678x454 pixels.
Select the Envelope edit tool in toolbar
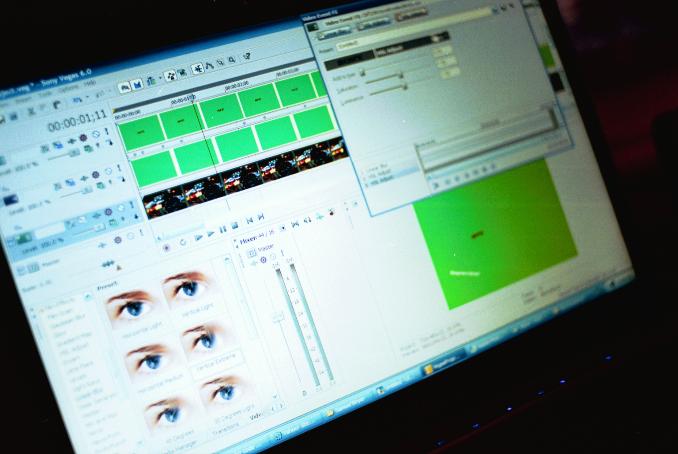tap(210, 66)
